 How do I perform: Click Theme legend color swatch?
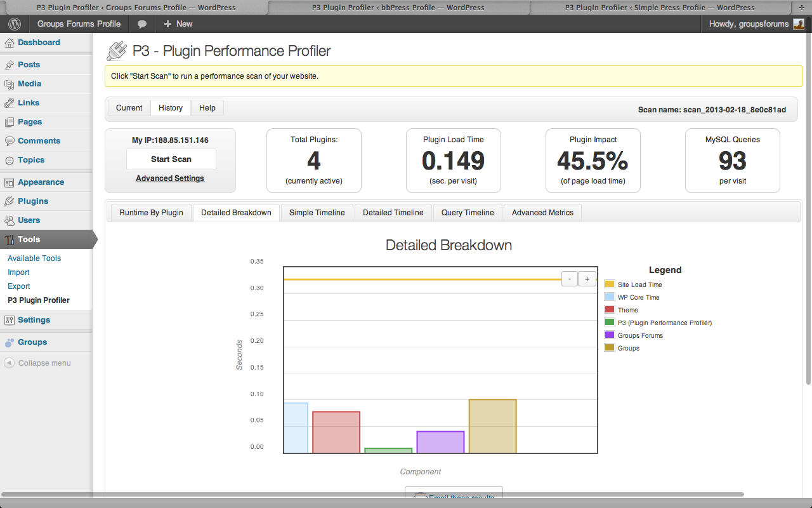pos(610,310)
